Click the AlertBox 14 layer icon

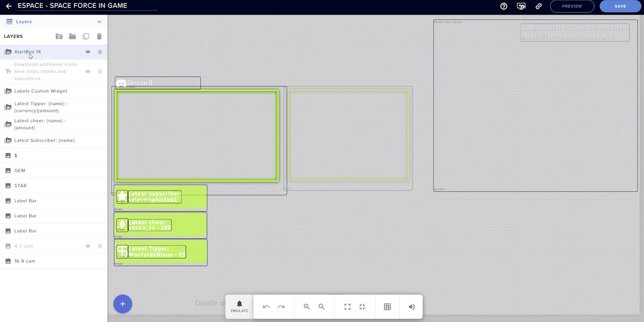[x=8, y=52]
